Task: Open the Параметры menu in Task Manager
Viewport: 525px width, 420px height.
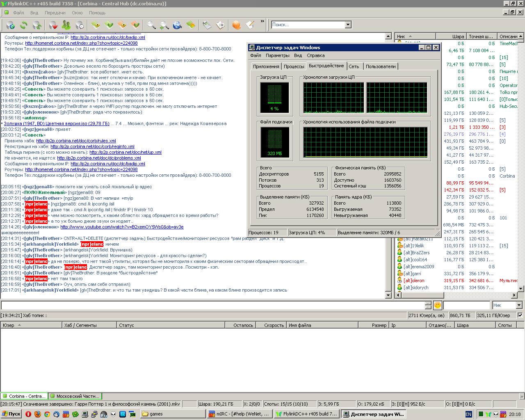Action: point(277,55)
